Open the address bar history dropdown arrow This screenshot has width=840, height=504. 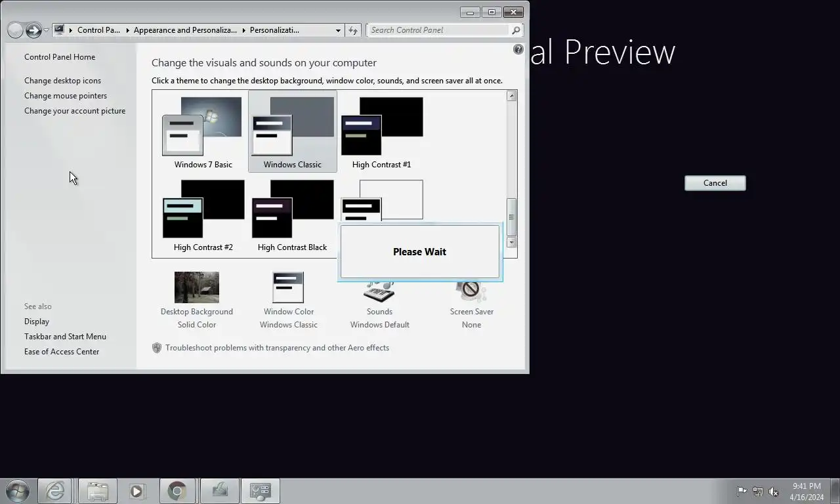click(338, 30)
